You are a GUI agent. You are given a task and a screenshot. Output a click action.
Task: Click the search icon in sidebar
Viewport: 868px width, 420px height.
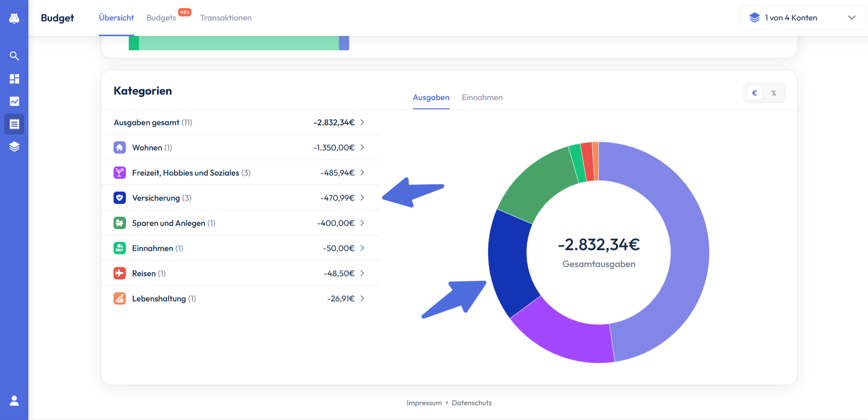click(14, 56)
